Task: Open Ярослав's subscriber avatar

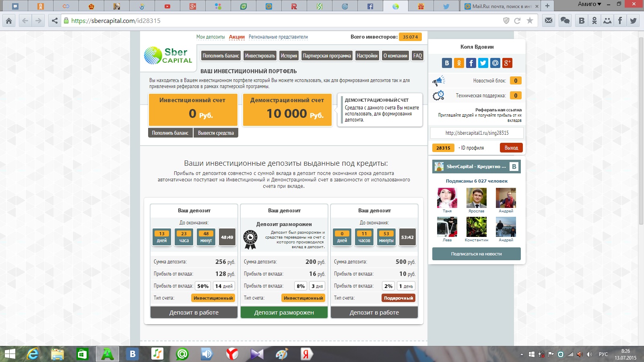Action: [x=477, y=198]
